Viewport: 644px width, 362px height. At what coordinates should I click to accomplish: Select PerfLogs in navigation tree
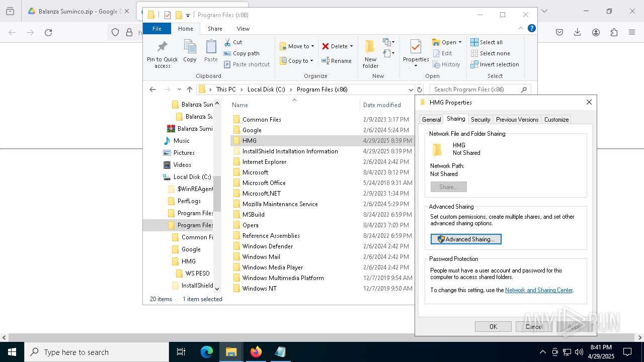pyautogui.click(x=189, y=201)
